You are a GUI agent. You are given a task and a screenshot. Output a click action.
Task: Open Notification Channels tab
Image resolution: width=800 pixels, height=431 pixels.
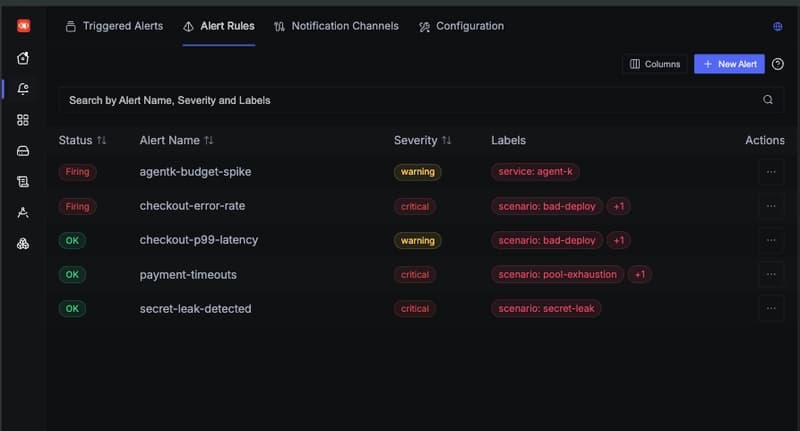(336, 26)
